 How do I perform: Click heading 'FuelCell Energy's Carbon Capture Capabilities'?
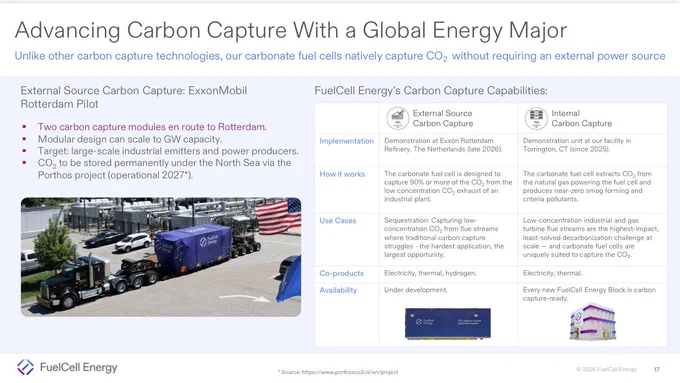431,91
